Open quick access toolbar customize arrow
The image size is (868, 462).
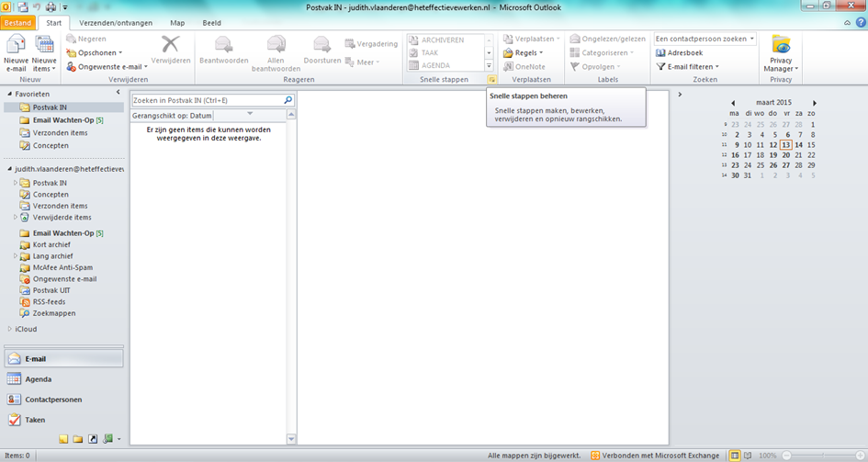pos(65,7)
